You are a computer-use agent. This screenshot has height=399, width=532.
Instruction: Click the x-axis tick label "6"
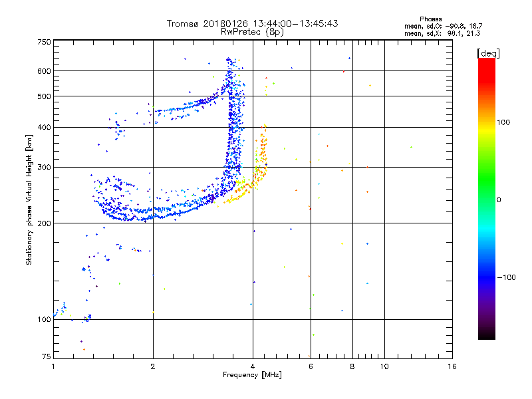(x=311, y=366)
